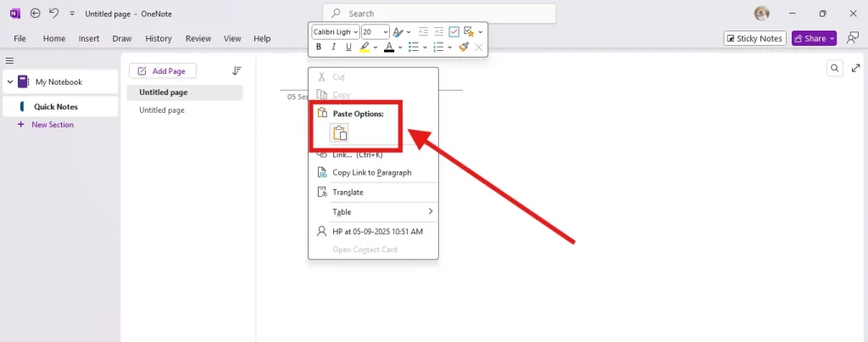Image resolution: width=868 pixels, height=342 pixels.
Task: Toggle italic formatting
Action: coord(333,48)
